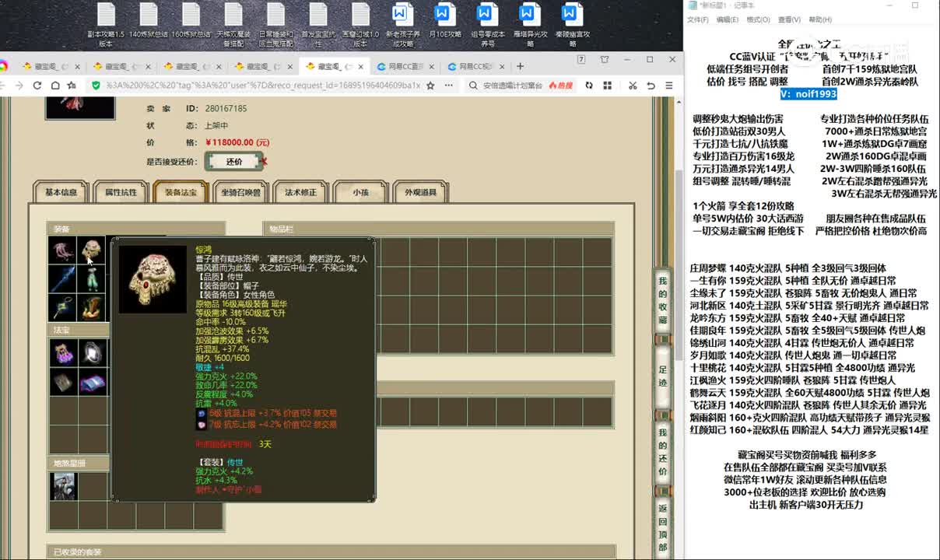Screen dimensions: 940x560
Task: Select the green robe equipment icon
Action: pos(92,279)
